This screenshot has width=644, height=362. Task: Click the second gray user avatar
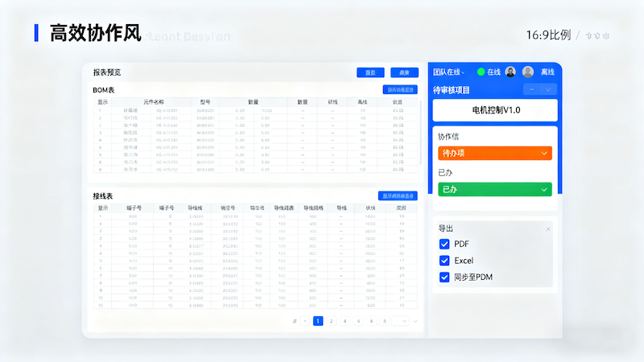(x=528, y=72)
